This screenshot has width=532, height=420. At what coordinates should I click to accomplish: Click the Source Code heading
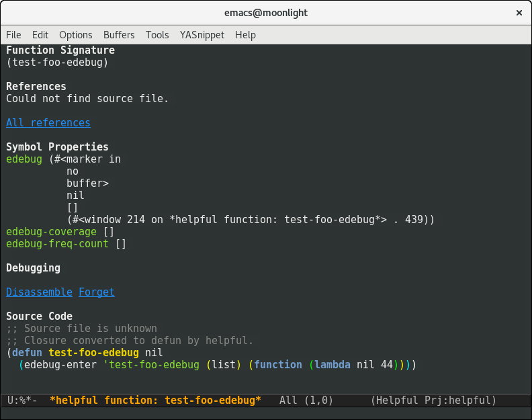point(39,317)
